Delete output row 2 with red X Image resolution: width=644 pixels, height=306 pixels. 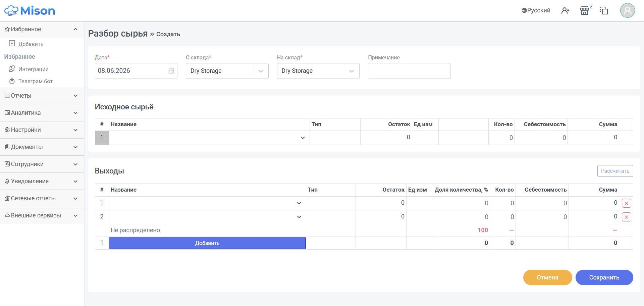click(x=626, y=217)
